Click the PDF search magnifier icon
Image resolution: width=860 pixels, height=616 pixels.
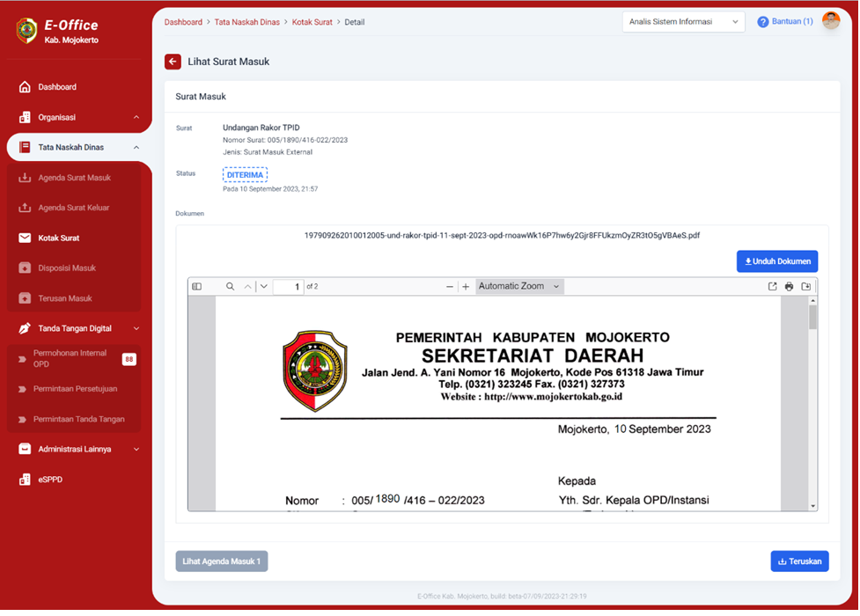click(231, 286)
